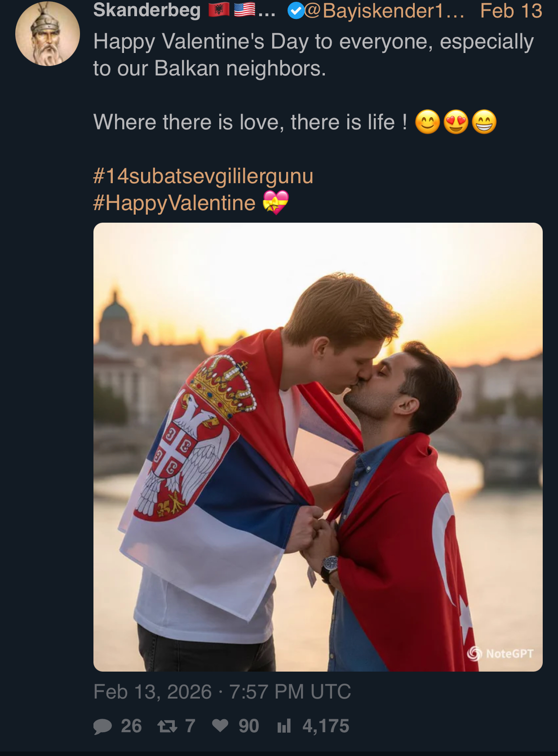The width and height of the screenshot is (558, 756).
Task: Click the NoteGPT watermark logo on image
Action: [x=474, y=654]
